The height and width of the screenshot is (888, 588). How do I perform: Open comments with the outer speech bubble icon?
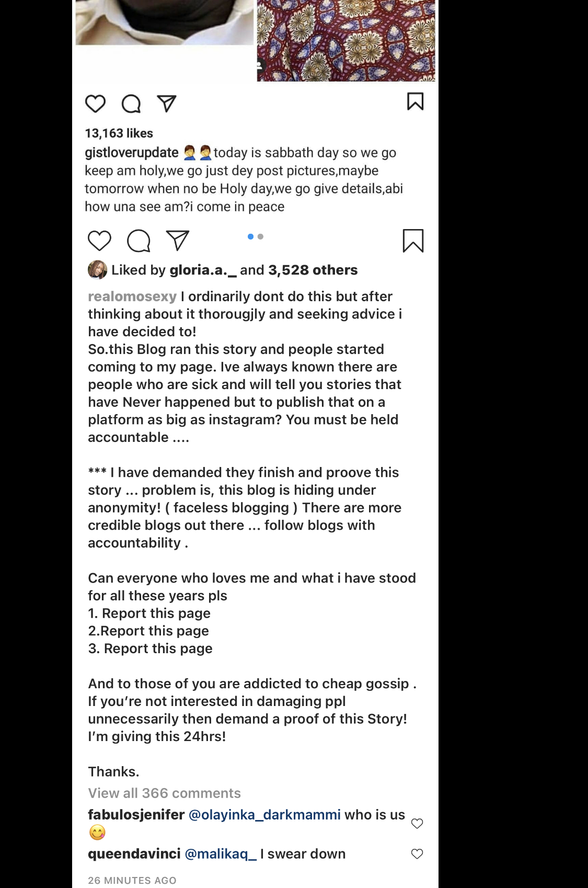click(139, 241)
